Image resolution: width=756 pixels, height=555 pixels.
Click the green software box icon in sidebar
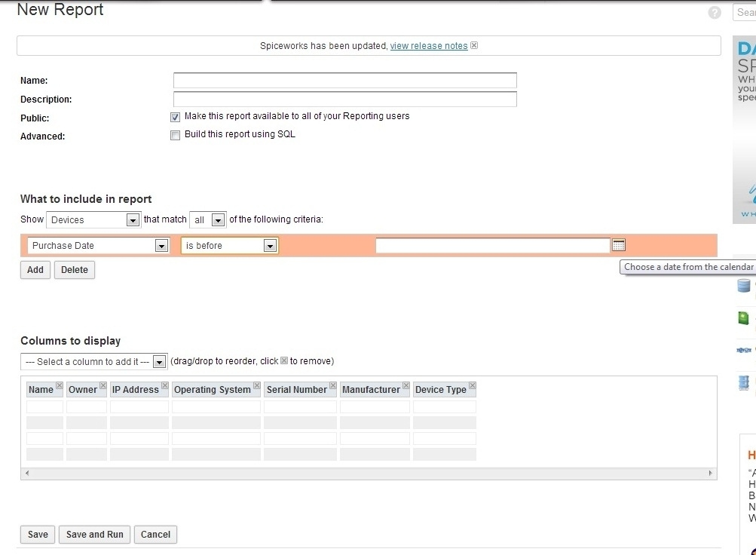point(742,317)
